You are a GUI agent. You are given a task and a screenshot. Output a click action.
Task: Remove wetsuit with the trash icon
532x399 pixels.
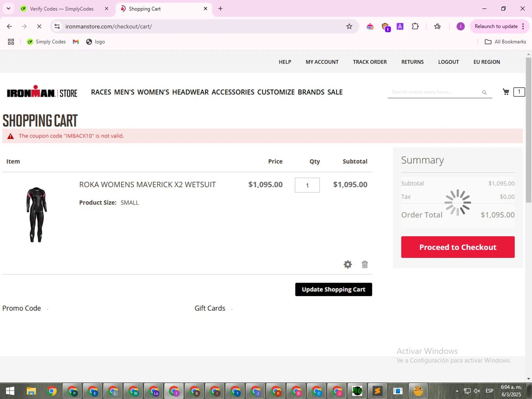pos(365,265)
